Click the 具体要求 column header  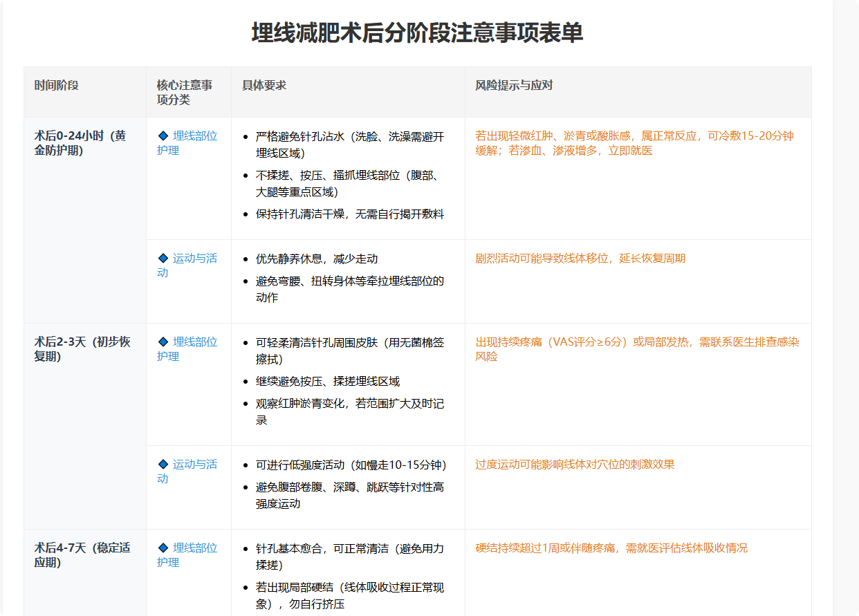[264, 85]
